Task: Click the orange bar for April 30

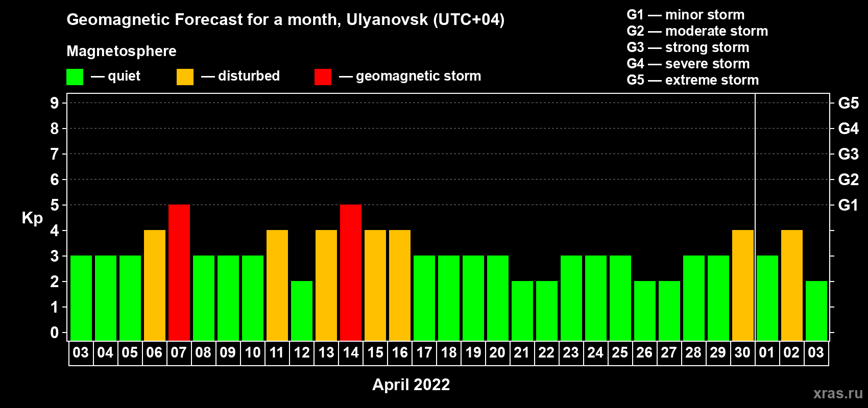Action: [x=743, y=286]
